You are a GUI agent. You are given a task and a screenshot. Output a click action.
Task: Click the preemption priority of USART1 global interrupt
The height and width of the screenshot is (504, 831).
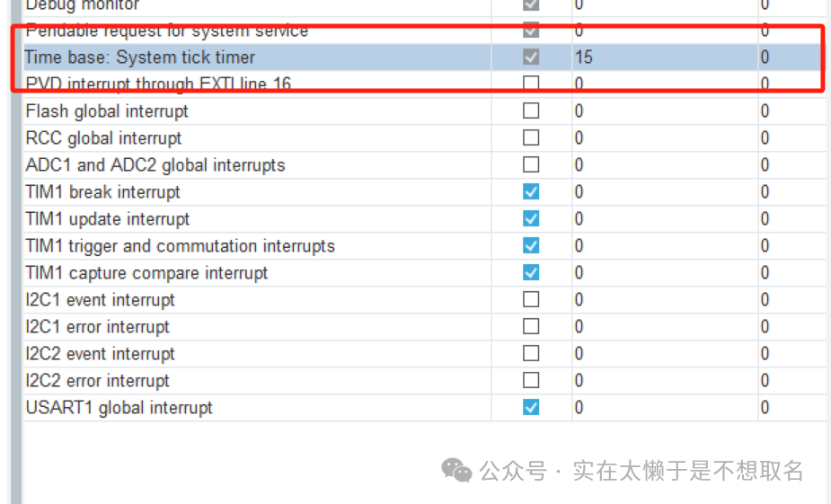[x=579, y=408]
